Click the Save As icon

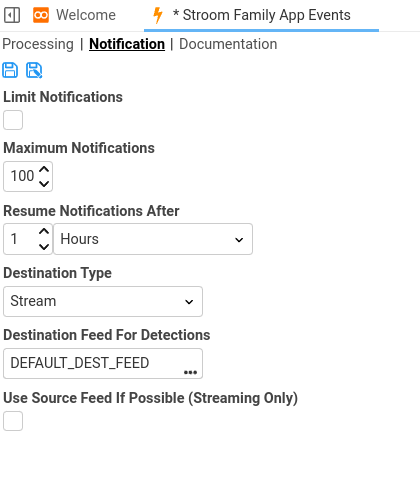[x=34, y=70]
